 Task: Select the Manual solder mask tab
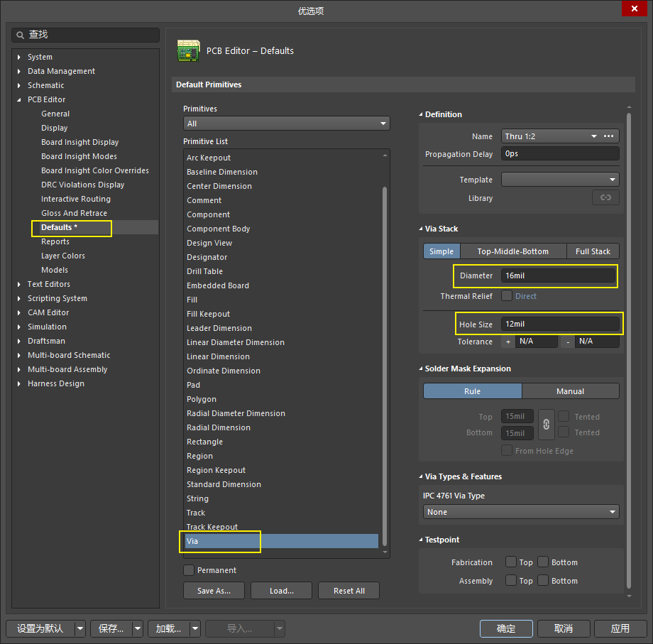click(570, 391)
